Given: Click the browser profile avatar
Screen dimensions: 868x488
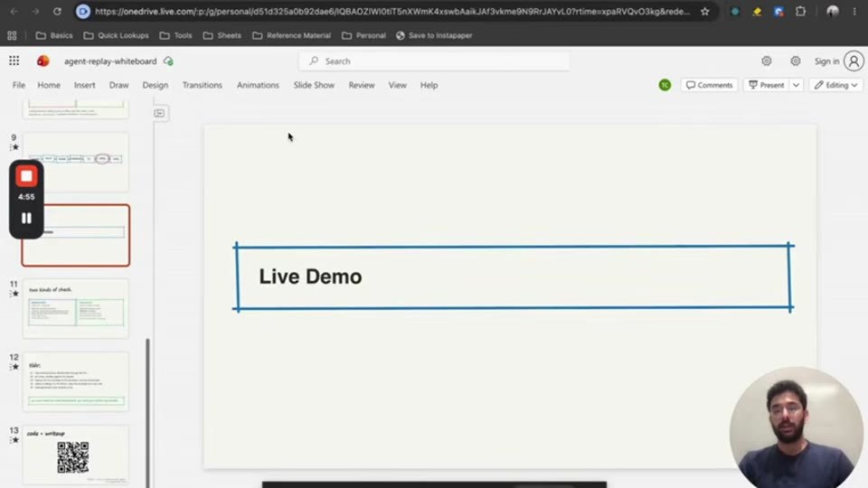Looking at the screenshot, I should (x=833, y=11).
